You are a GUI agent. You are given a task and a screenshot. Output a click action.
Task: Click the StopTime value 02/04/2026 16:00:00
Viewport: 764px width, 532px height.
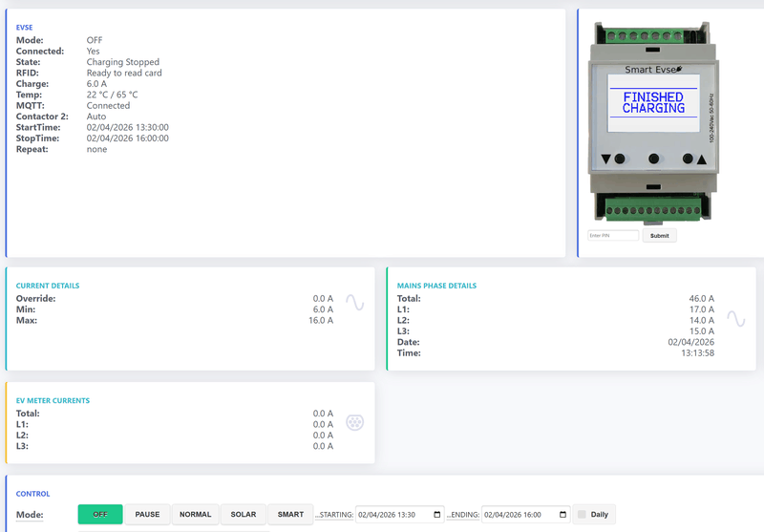128,138
